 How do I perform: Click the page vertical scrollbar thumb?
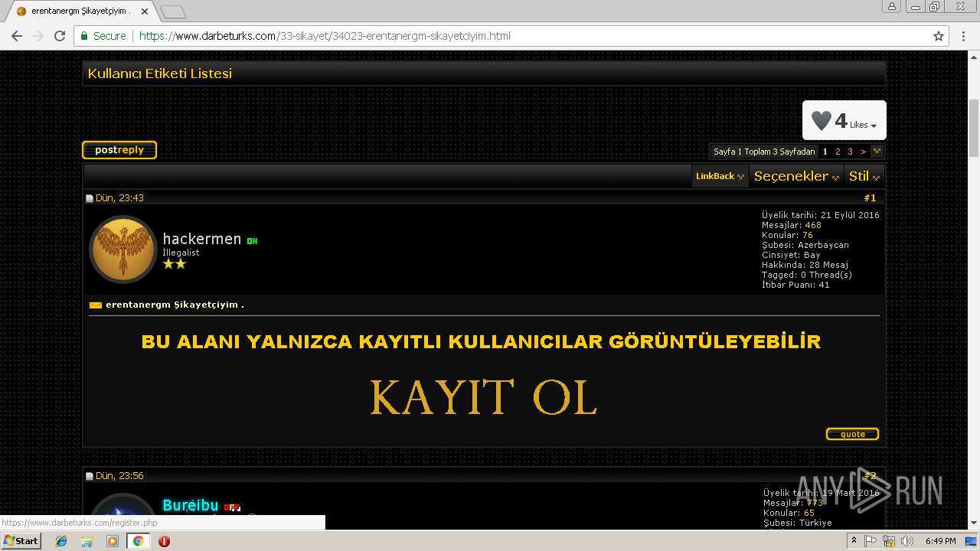pos(974,127)
